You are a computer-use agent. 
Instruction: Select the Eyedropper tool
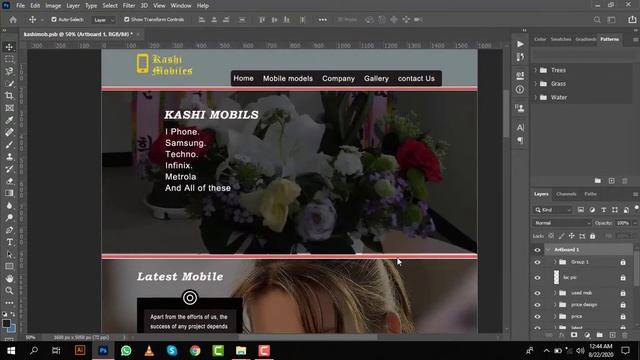point(9,120)
